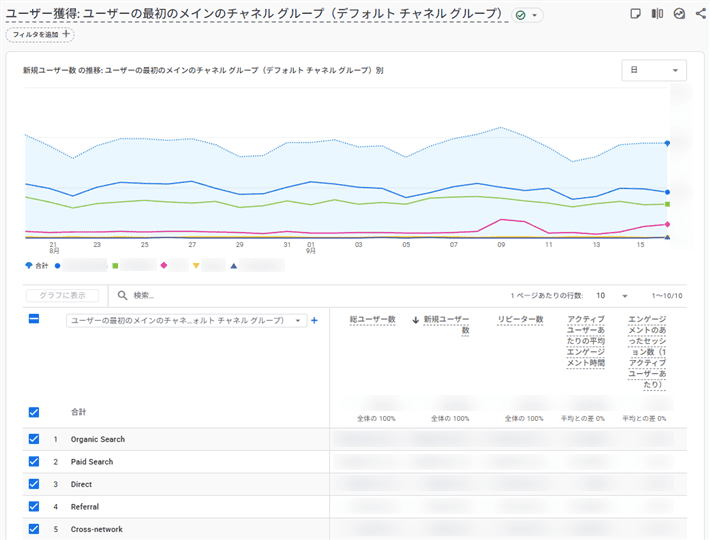Click the plus icon to add secondary dimension
This screenshot has width=710, height=540.
click(314, 320)
